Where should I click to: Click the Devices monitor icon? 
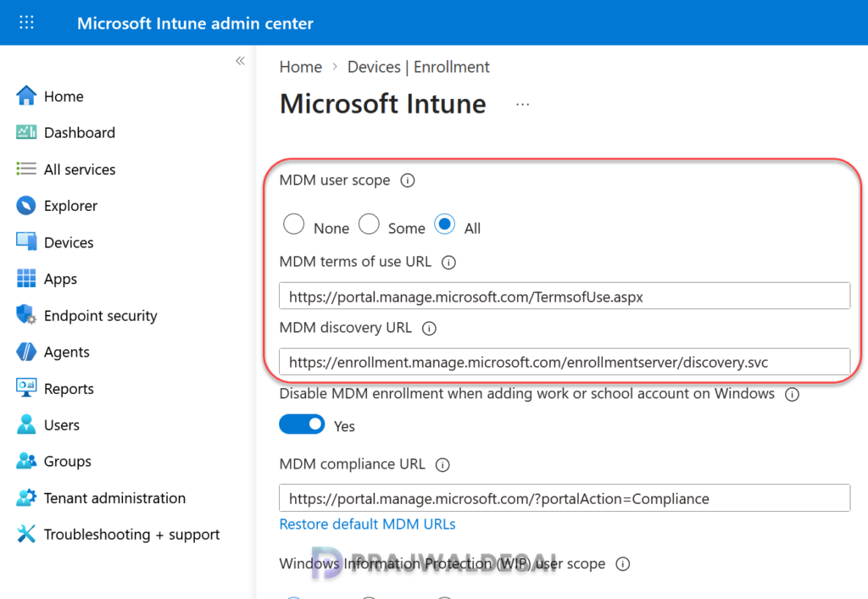[26, 241]
